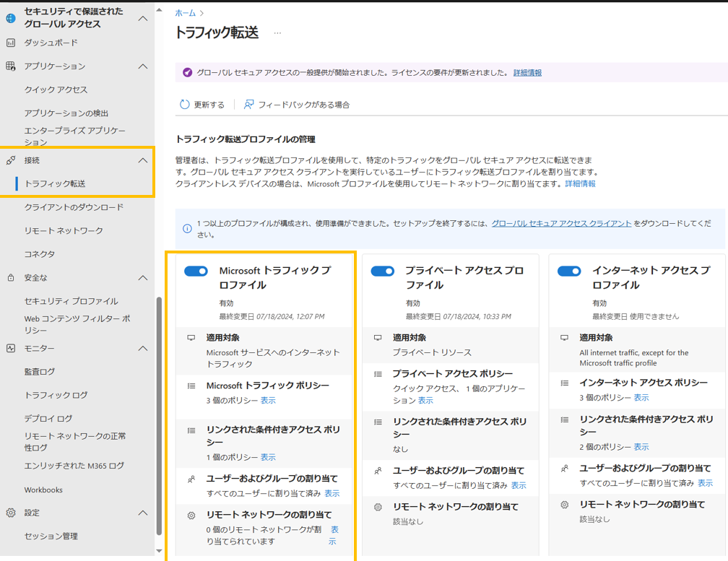Click the monitor icon in private access 適用対象
Viewport: 728px width, 561px height.
coord(378,338)
